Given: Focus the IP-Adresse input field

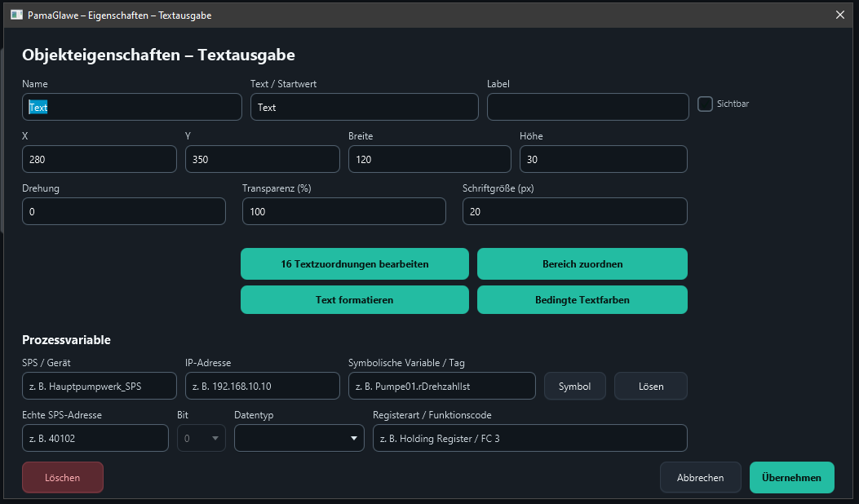Looking at the screenshot, I should (263, 387).
